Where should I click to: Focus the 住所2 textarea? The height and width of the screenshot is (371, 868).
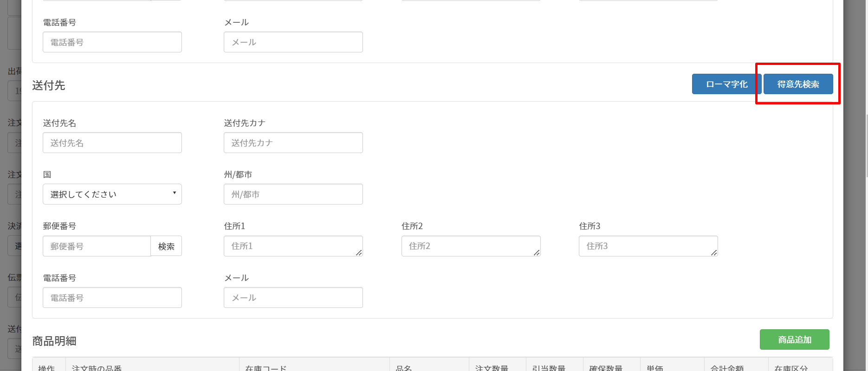coord(471,246)
